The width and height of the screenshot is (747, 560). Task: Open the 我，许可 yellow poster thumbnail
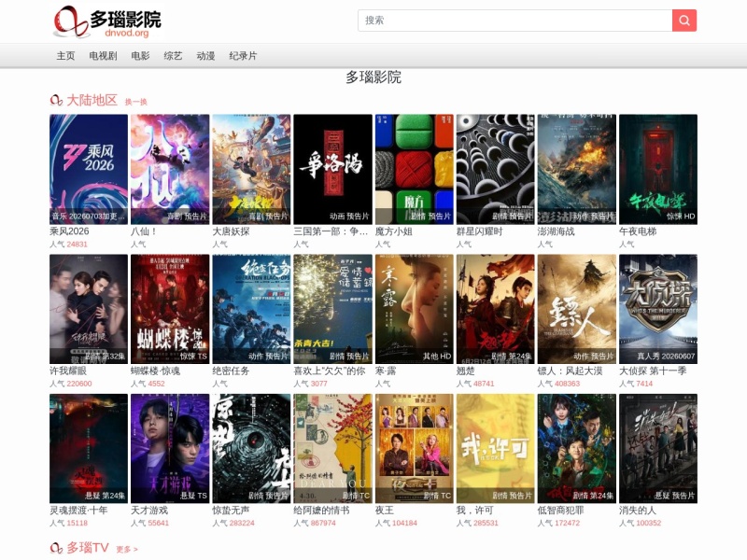click(x=496, y=449)
